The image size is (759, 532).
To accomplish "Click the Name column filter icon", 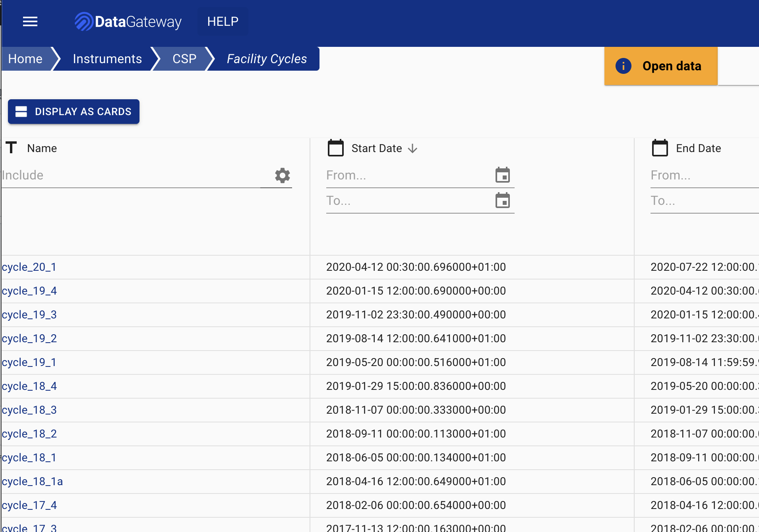I will point(12,148).
